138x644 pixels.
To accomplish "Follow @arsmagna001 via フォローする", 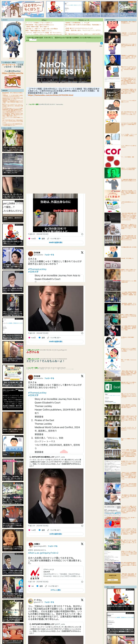I will [53, 546].
